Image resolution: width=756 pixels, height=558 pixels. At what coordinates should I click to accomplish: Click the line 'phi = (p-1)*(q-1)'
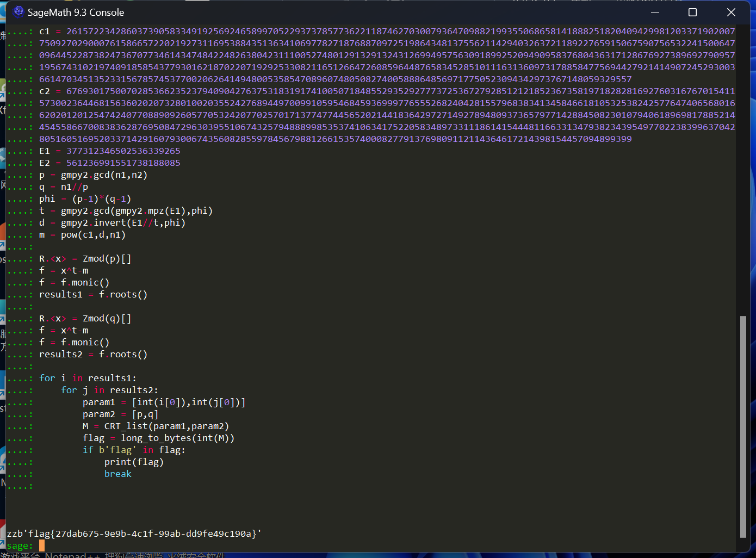85,199
